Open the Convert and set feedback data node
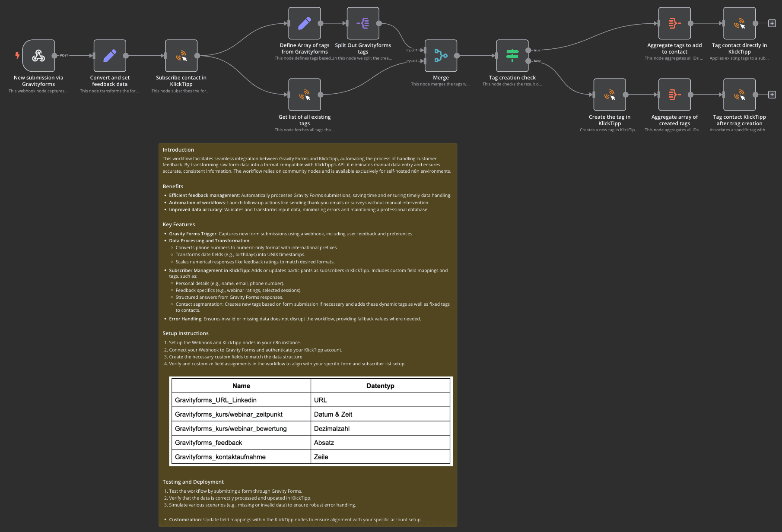 pyautogui.click(x=110, y=56)
